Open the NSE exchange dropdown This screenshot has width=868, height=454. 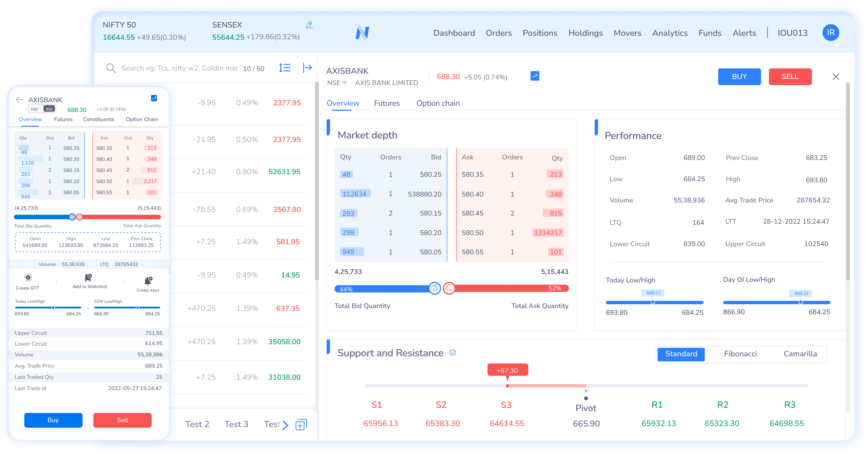tap(337, 83)
